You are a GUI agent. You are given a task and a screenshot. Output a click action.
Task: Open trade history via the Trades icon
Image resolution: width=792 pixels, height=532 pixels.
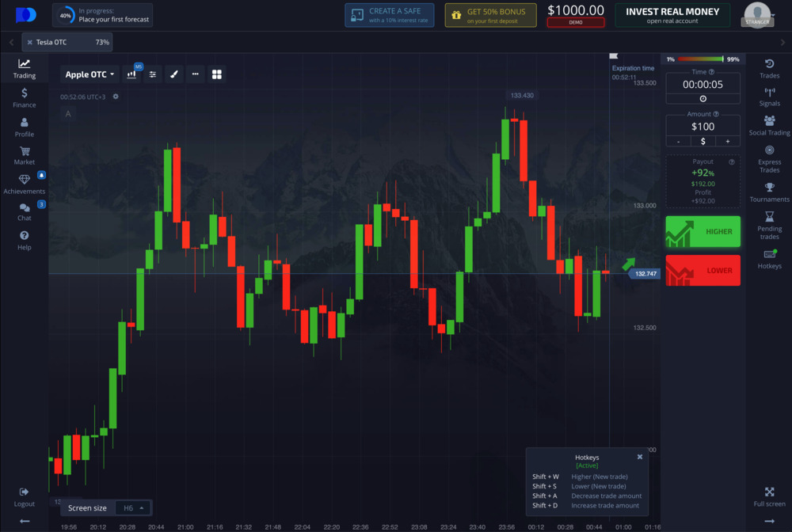(768, 68)
